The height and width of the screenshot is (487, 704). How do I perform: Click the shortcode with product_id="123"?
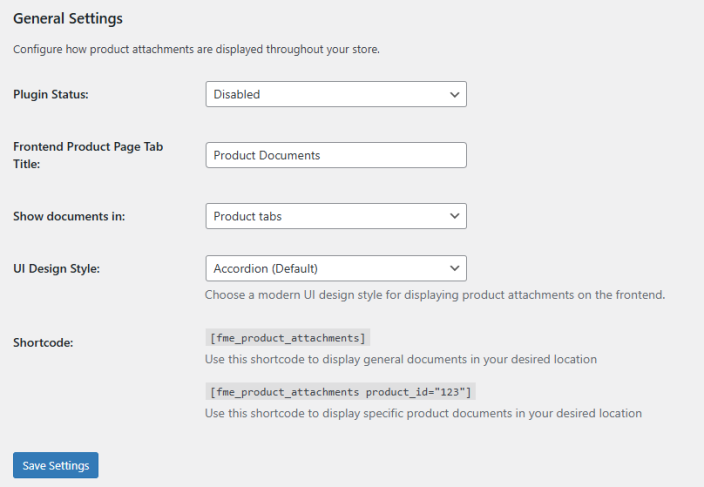coord(341,391)
